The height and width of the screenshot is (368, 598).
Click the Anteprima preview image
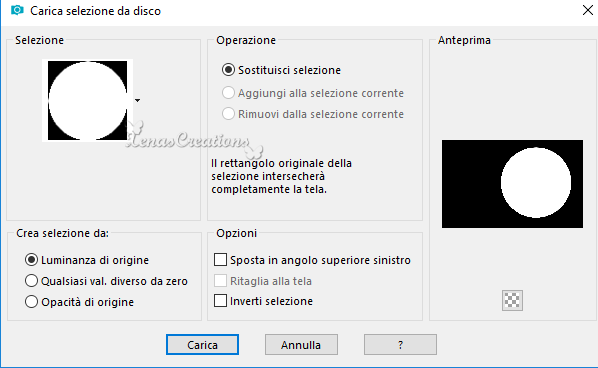coord(512,184)
